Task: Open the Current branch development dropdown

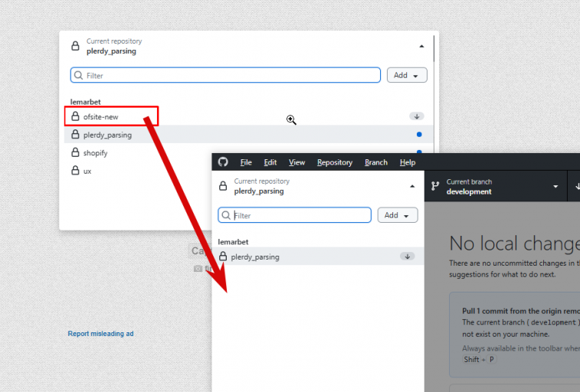Action: pos(496,186)
